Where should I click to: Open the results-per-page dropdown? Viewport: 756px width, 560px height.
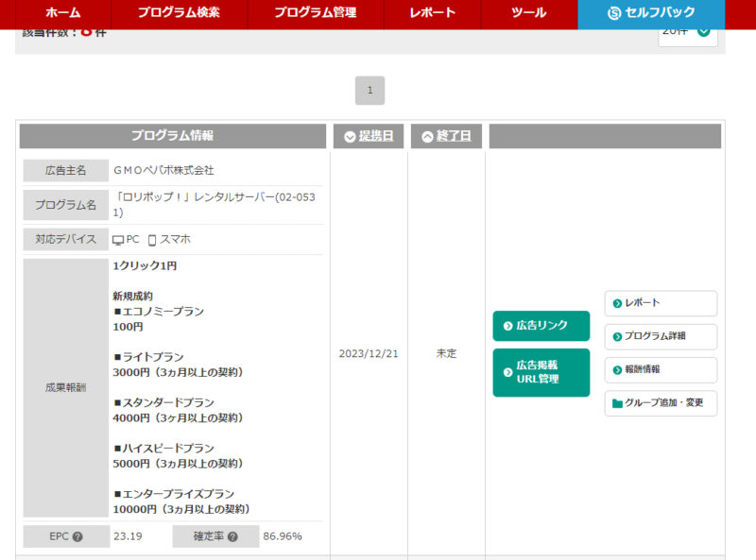[x=688, y=32]
